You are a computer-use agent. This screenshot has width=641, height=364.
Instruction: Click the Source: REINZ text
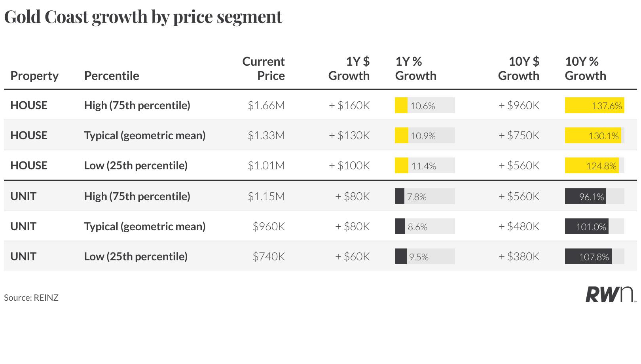tap(31, 298)
